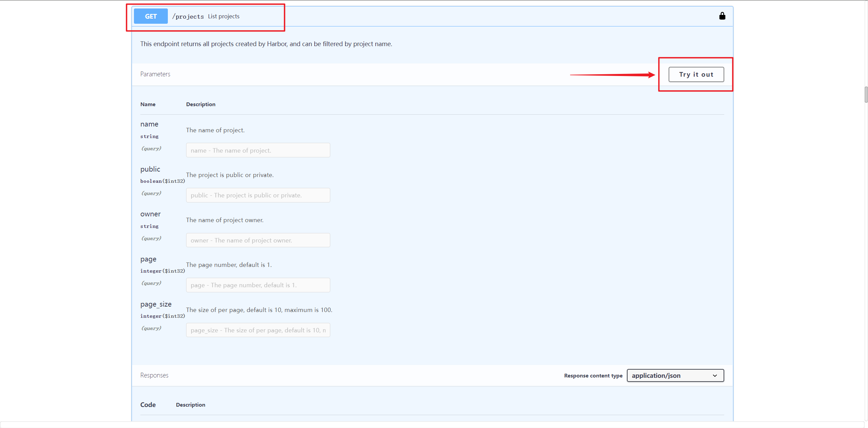This screenshot has width=868, height=428.
Task: Click the page_size parameter input field
Action: coord(258,330)
